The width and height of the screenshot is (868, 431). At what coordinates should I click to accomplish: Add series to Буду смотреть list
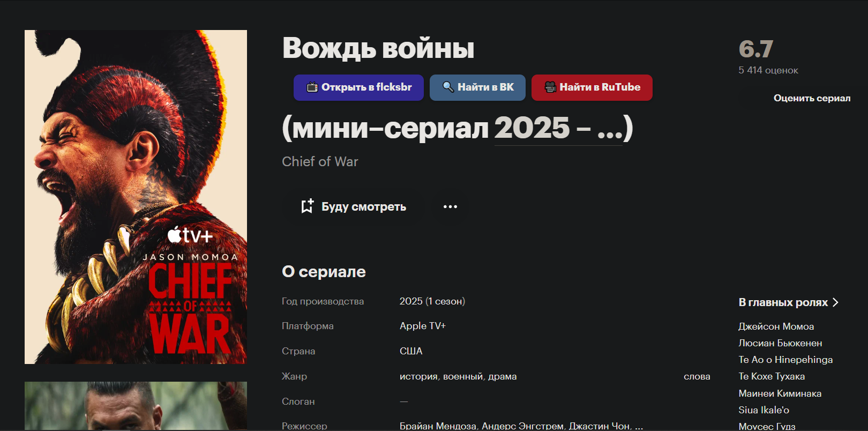click(353, 206)
